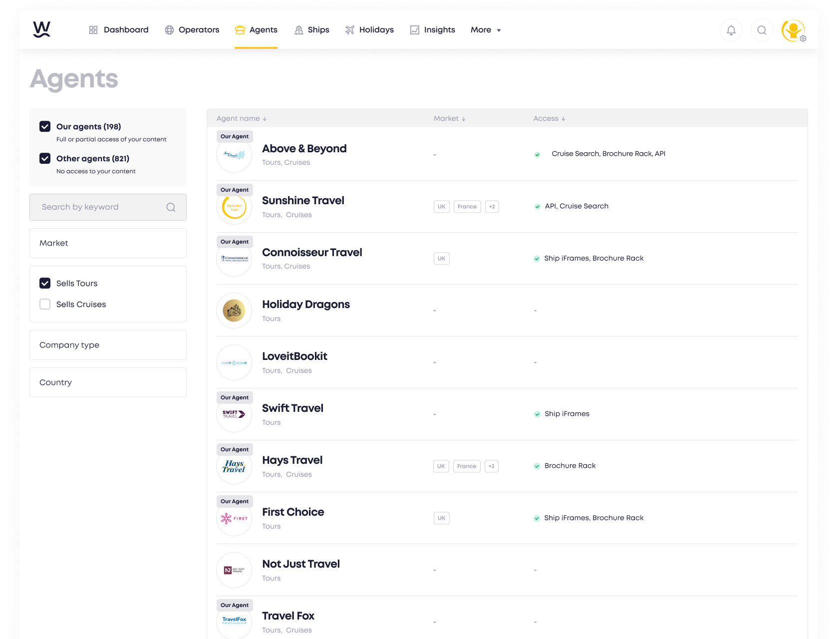
Task: Click green check icon for Above & Beyond access
Action: click(537, 154)
